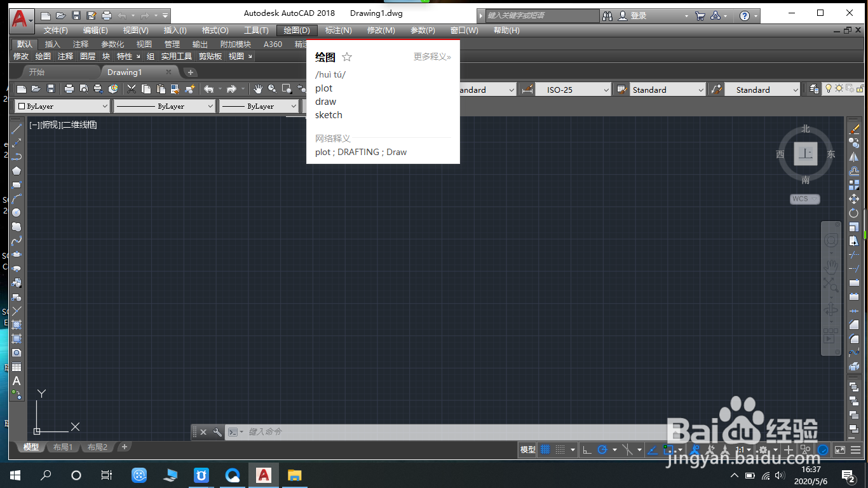Image resolution: width=868 pixels, height=488 pixels.
Task: Click the 更多释义» link in the popup
Action: point(432,57)
